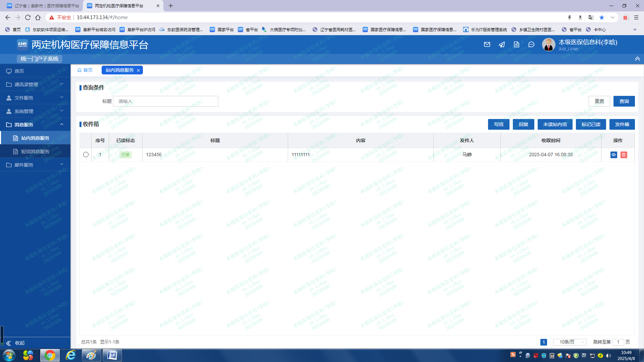Switch to 辽宁省（阜新市）医疗保障信息平台 browser tab

[x=43, y=6]
